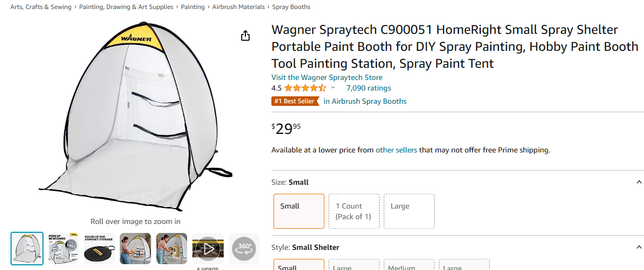Go to Airbrush Materials breadcrumb
Viewport: 644px width, 270px height.
pyautogui.click(x=239, y=7)
